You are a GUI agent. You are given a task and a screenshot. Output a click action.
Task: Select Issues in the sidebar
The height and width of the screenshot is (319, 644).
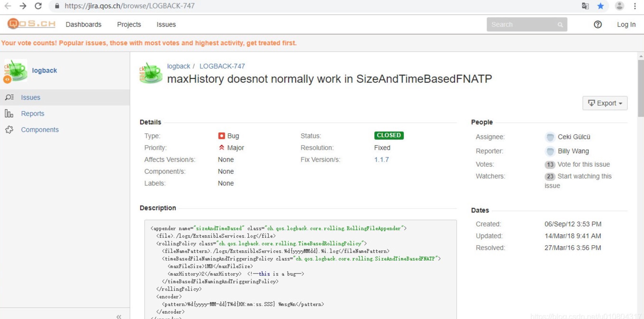pyautogui.click(x=31, y=97)
